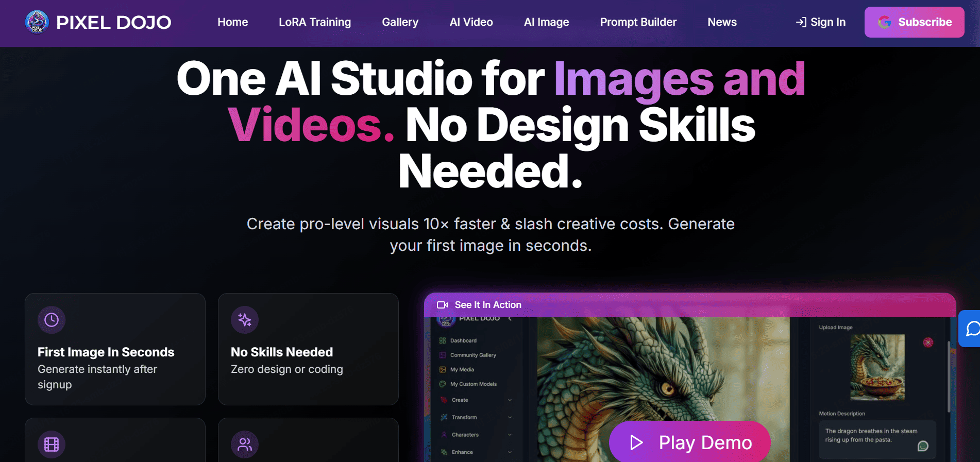Expand the Transform section chevron
980x462 pixels.
(x=510, y=417)
